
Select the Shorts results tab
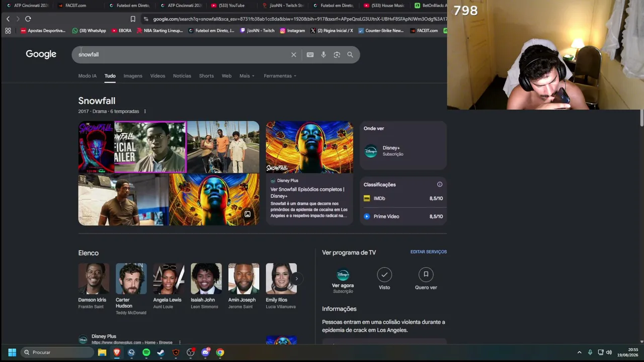206,76
